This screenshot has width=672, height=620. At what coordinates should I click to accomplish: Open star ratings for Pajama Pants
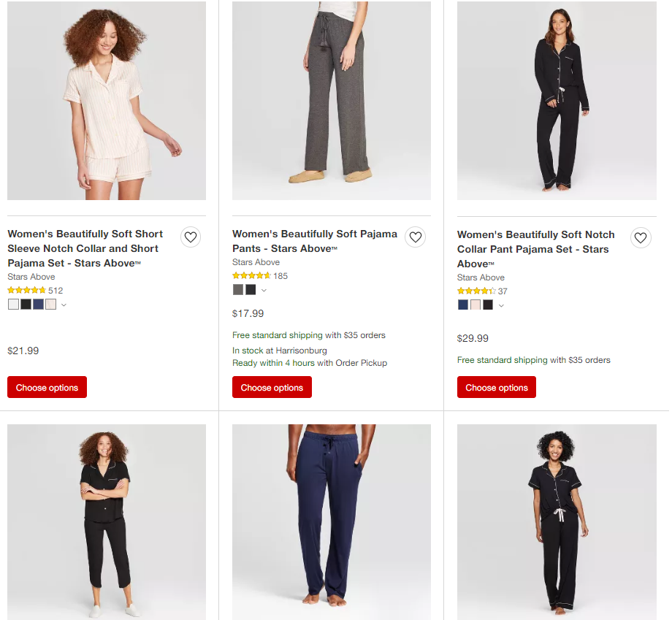pos(251,276)
